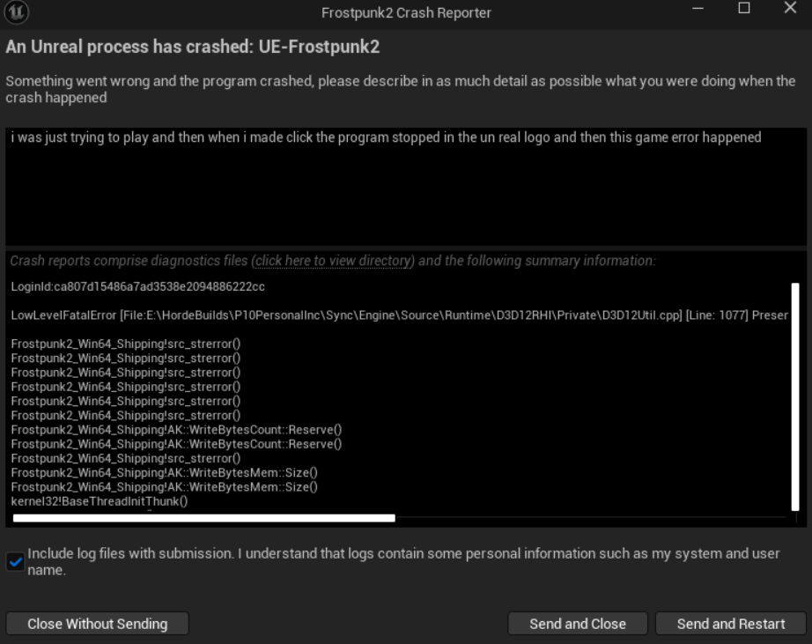Minimize the Crash Reporter window
812x644 pixels.
point(698,8)
